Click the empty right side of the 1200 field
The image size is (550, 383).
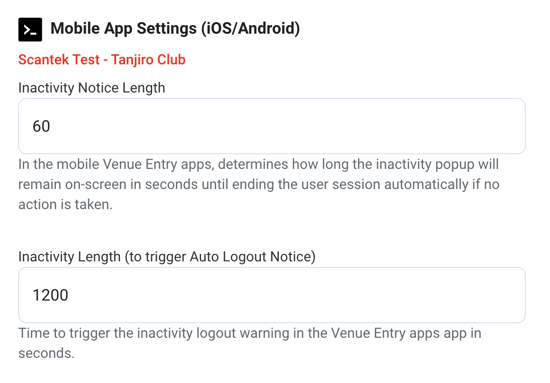tap(386, 295)
